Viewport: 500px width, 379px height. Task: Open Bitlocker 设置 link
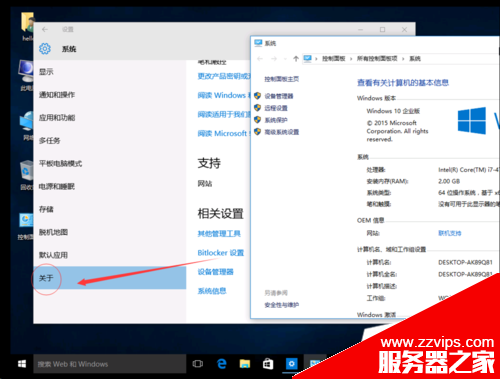pos(221,253)
